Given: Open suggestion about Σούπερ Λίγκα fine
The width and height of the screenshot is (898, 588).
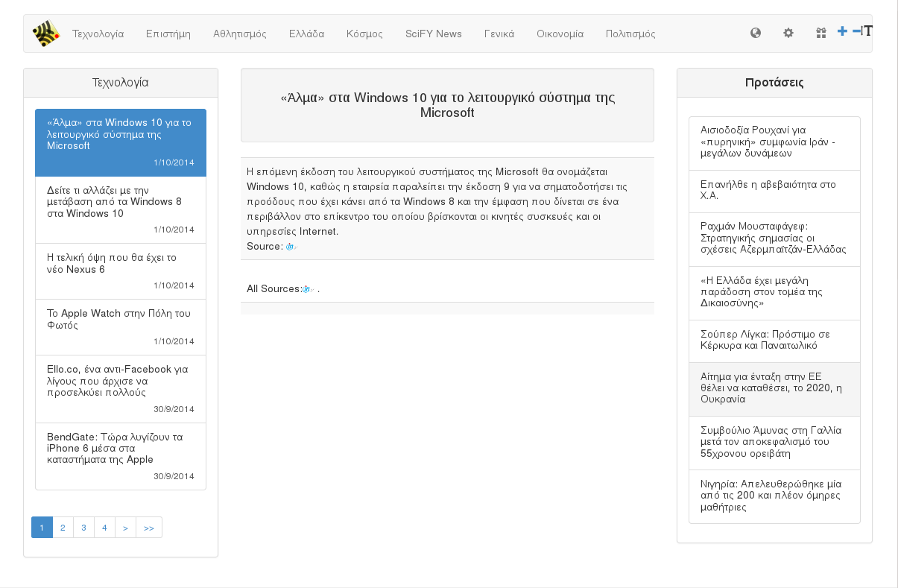Looking at the screenshot, I should point(774,341).
